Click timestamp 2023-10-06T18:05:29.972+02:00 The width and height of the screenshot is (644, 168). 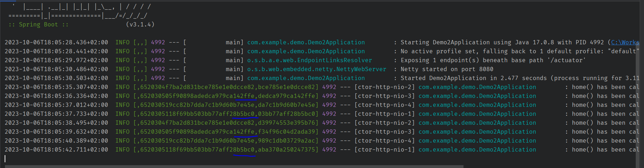point(56,60)
